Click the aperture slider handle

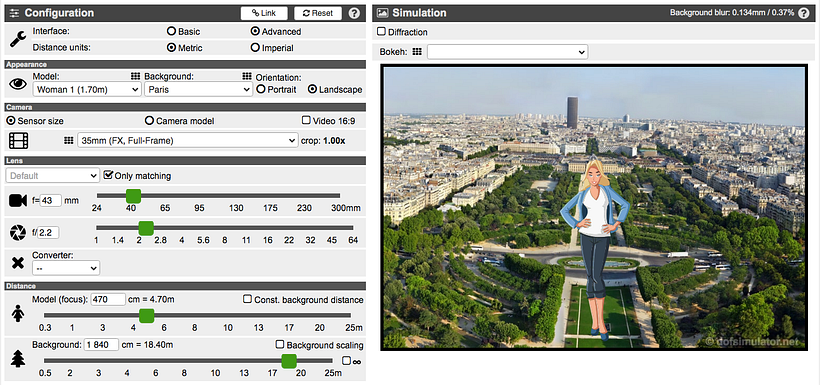pos(146,228)
